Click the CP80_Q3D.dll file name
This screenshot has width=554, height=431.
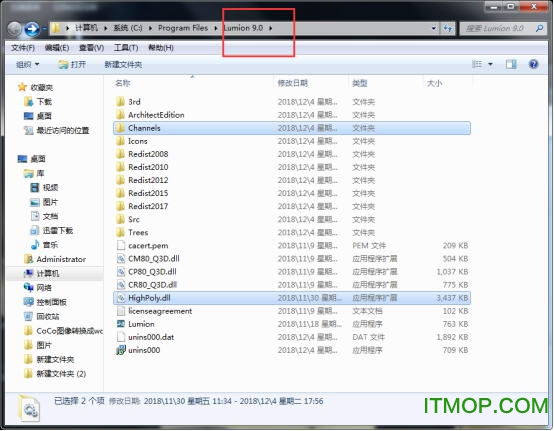152,272
